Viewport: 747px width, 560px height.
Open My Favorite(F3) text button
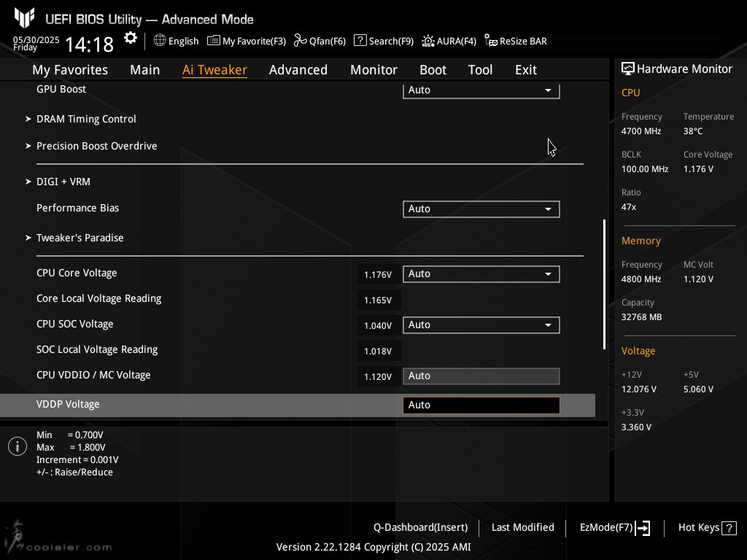point(254,42)
